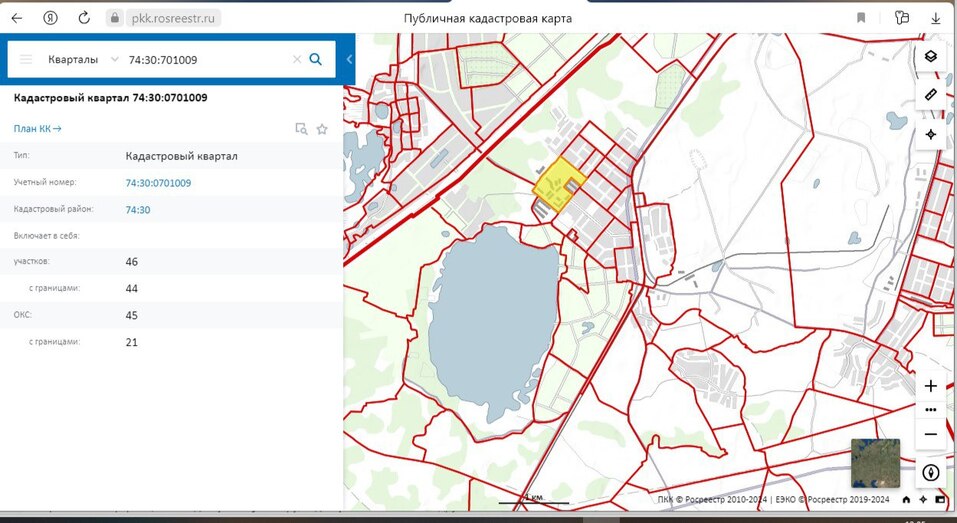Open the План КК link
Screen dimensions: 957x523
coord(37,129)
